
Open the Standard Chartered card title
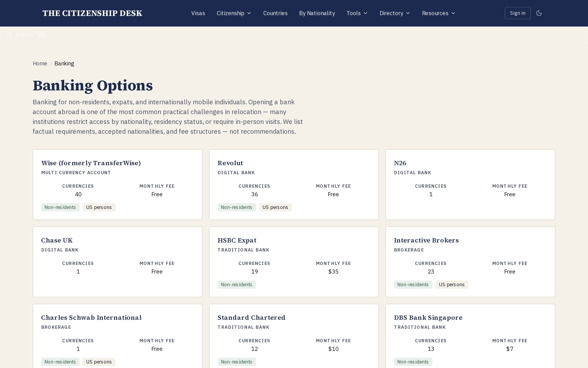(x=251, y=318)
